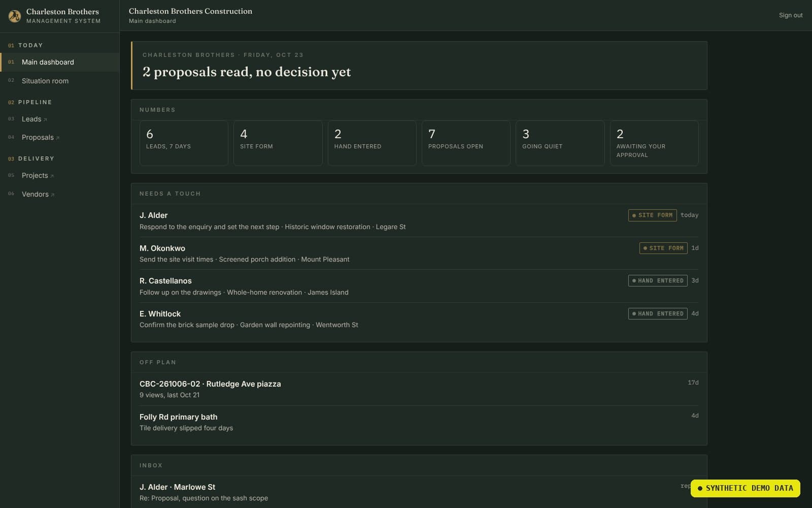Open CBC-261006-02 Rutledge Ave piazza item
This screenshot has height=508, width=812.
pos(419,389)
